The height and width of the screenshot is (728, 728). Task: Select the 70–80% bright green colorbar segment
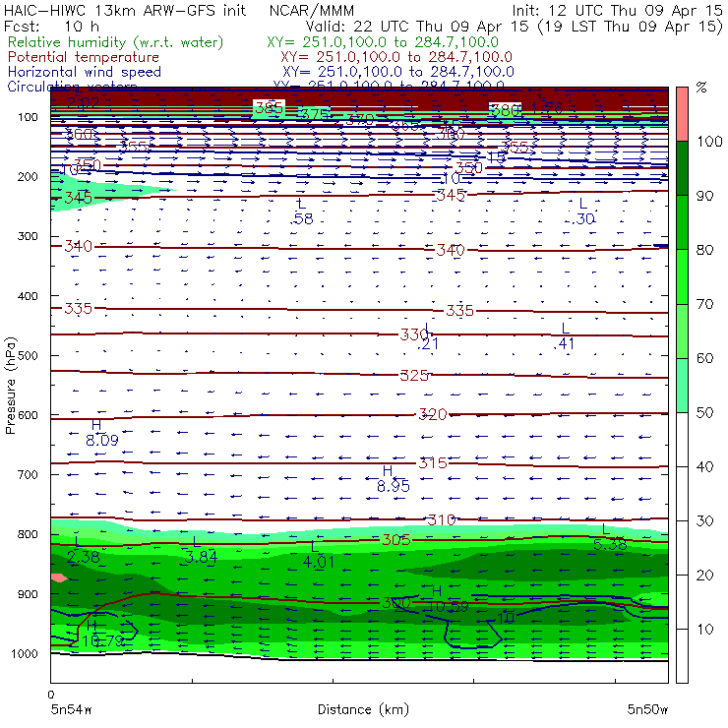pyautogui.click(x=682, y=276)
